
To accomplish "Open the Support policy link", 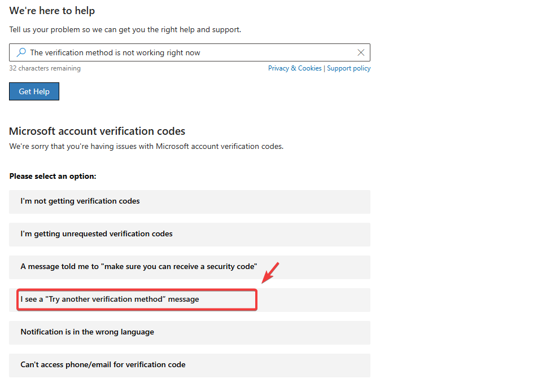I will tap(349, 68).
